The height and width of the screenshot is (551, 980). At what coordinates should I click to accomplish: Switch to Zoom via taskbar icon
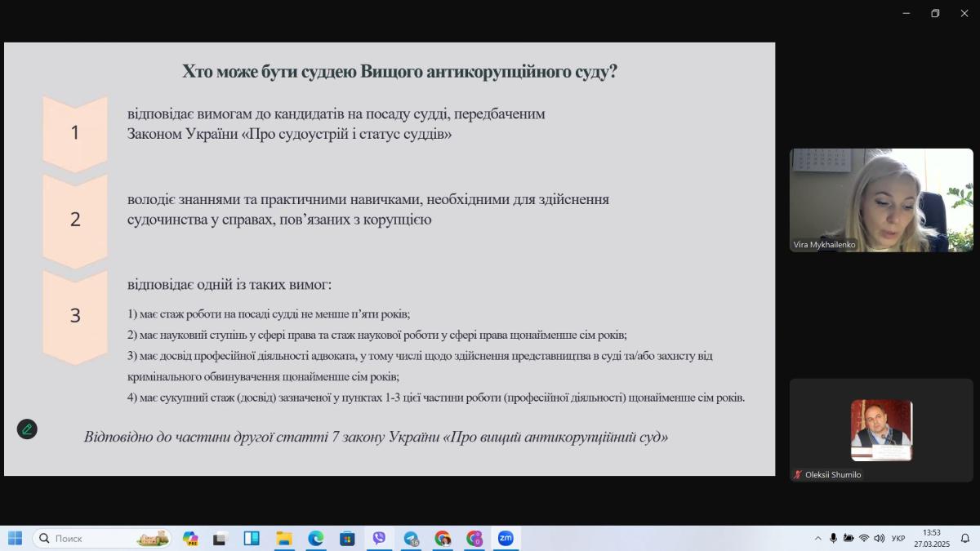coord(506,538)
